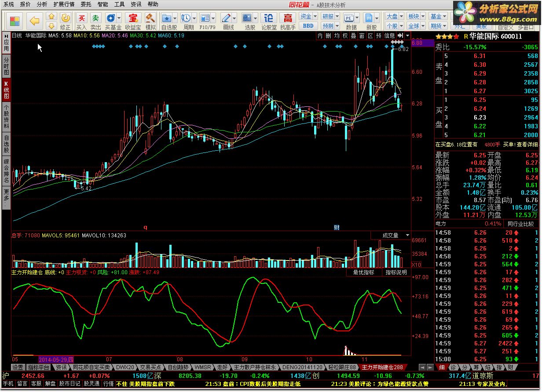Click the 设置 button at bottom left
The width and height of the screenshot is (542, 392).
(x=18, y=367)
